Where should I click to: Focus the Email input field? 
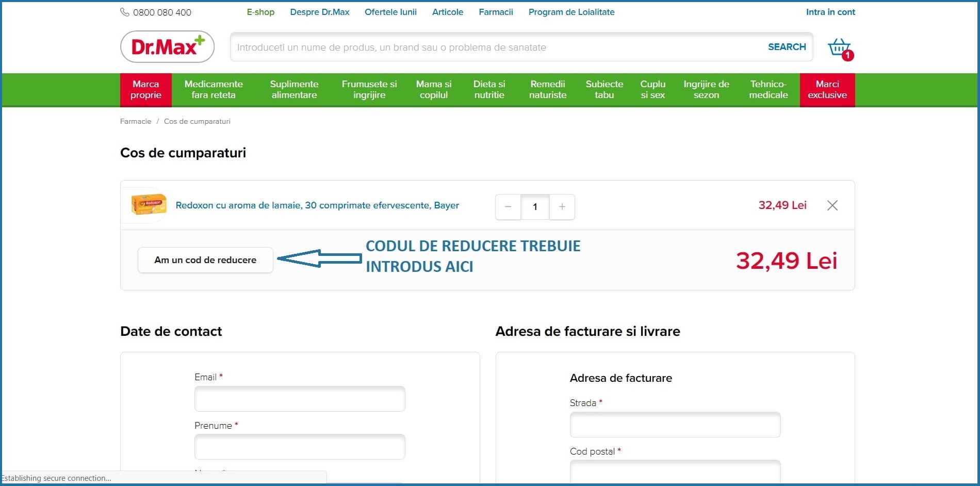(300, 399)
